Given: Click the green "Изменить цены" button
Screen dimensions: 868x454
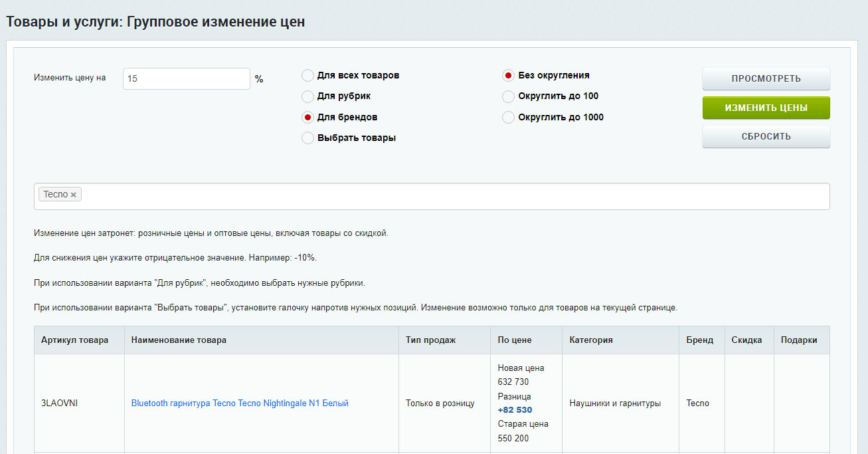Looking at the screenshot, I should coord(766,108).
